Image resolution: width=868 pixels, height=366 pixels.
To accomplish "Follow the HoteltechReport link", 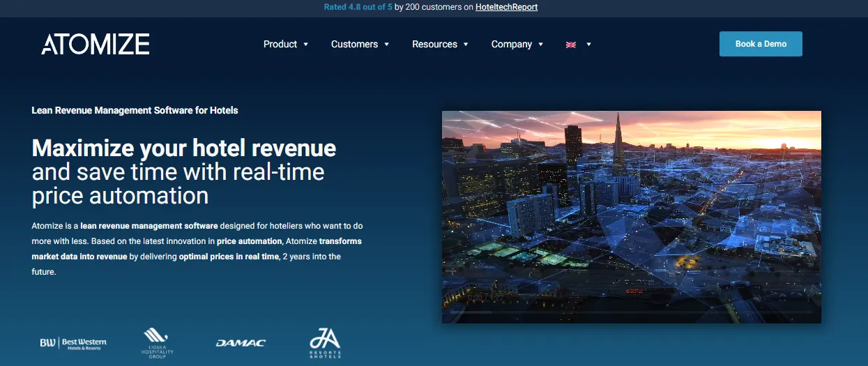I will (506, 7).
